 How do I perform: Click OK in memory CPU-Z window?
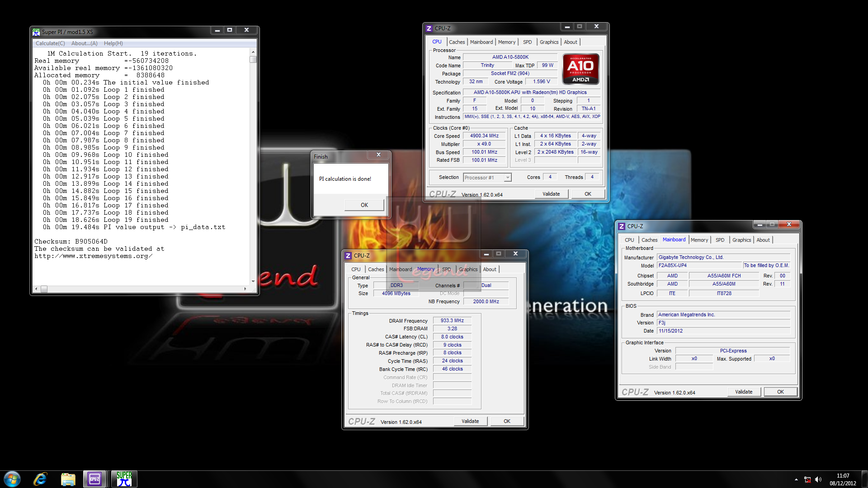tap(507, 421)
